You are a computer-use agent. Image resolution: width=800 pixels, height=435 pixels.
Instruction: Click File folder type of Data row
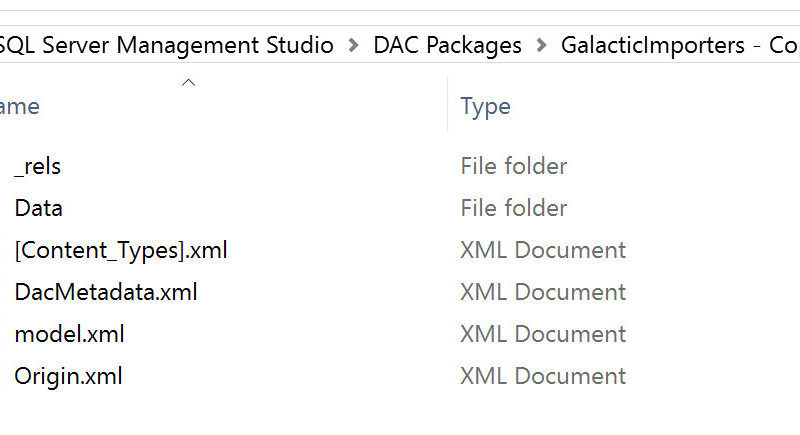[513, 208]
